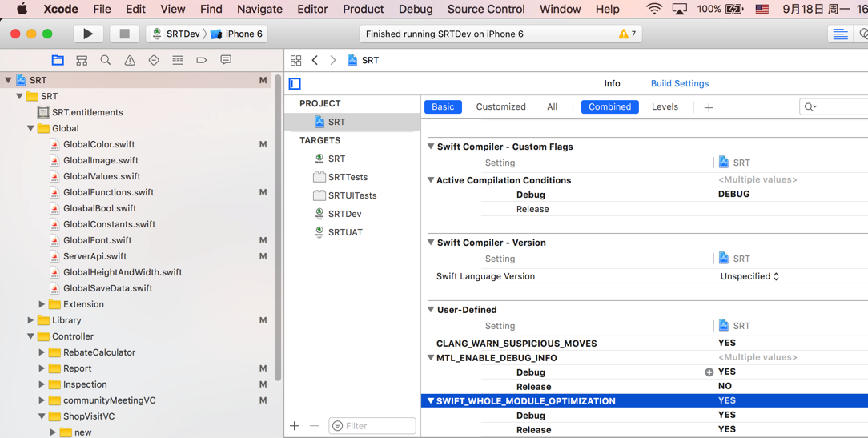Open Swift Language Version Unspecified popup
This screenshot has height=438, width=868.
pyautogui.click(x=749, y=276)
